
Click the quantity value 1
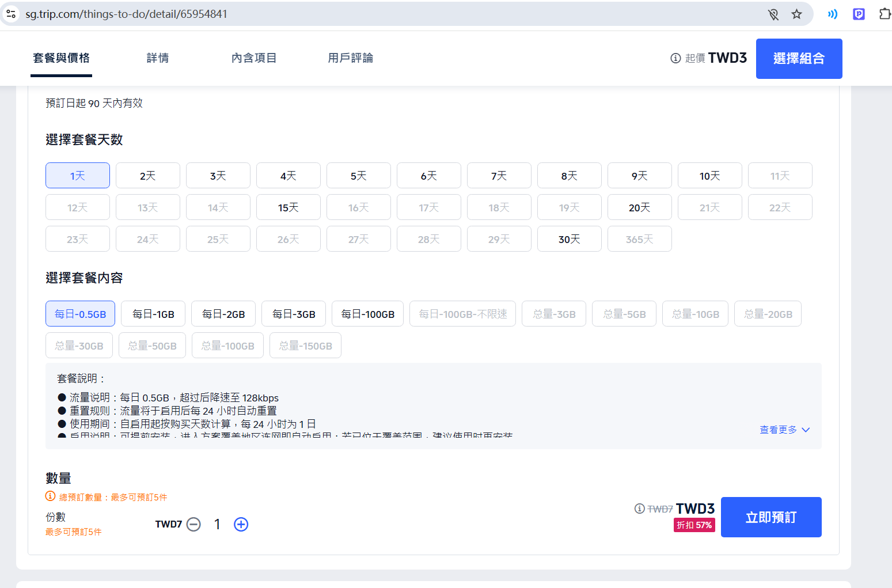(217, 524)
